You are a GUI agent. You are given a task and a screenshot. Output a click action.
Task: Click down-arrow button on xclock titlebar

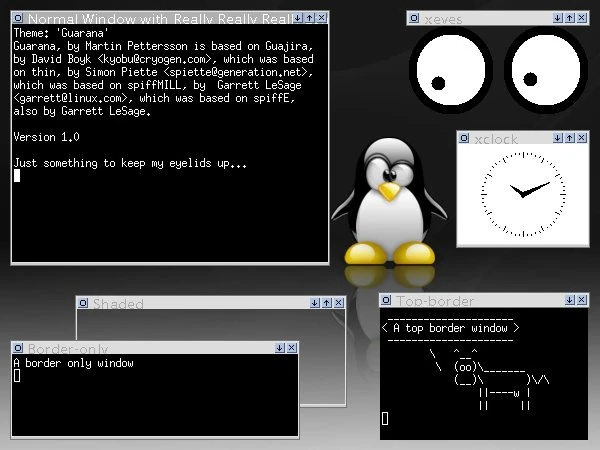tap(558, 138)
